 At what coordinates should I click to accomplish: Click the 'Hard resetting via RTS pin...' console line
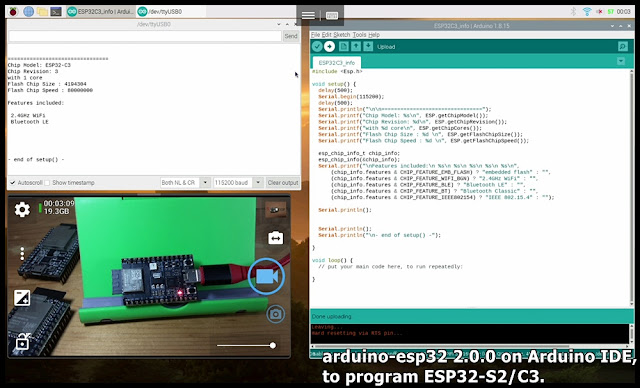coord(357,333)
